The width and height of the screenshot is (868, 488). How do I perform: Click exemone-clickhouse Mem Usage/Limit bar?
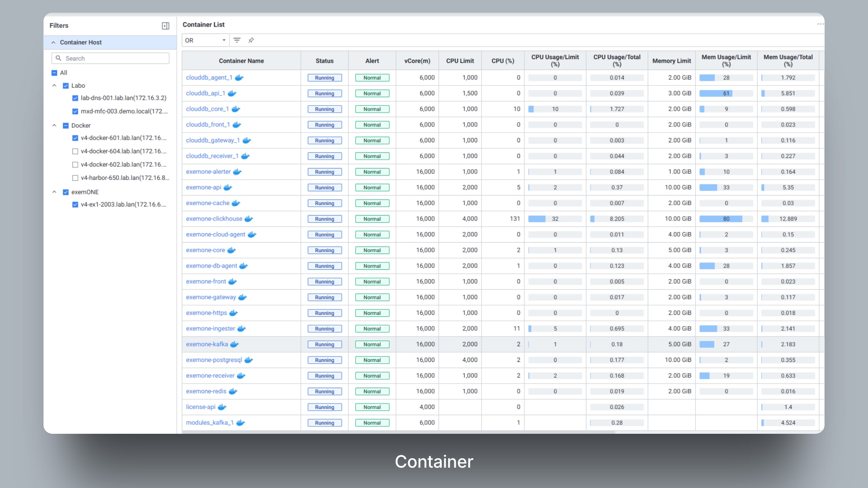coord(726,219)
